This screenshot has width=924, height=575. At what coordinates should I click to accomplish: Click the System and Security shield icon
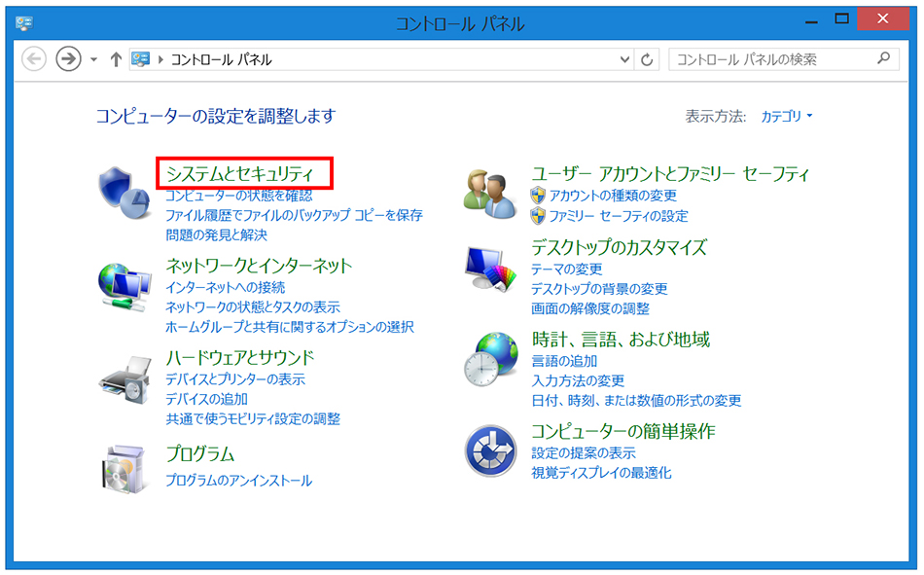(124, 193)
